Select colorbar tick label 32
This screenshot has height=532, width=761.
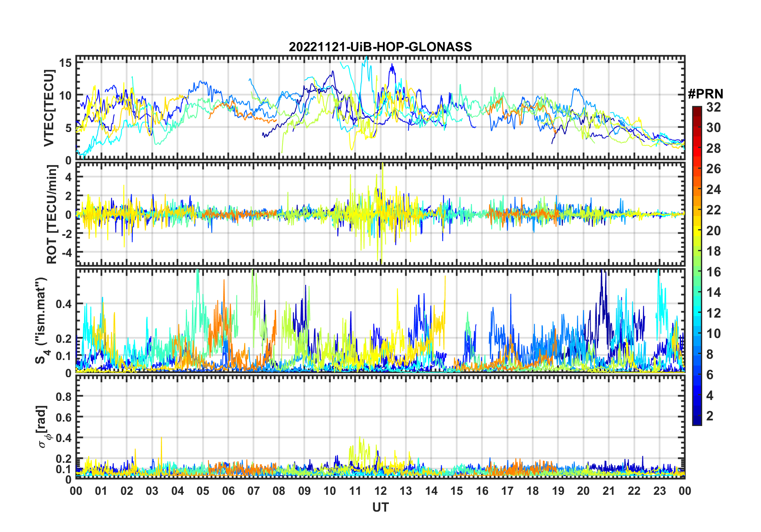click(x=713, y=107)
